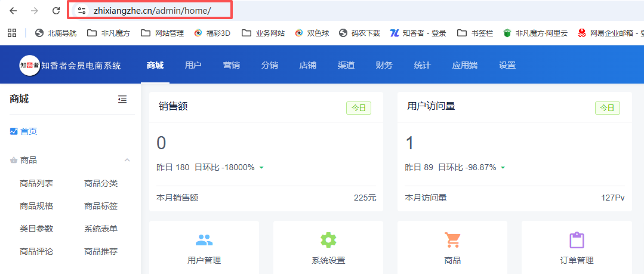This screenshot has height=274, width=644.
Task: Open the 用户管理 shortcut card
Action: tap(204, 247)
